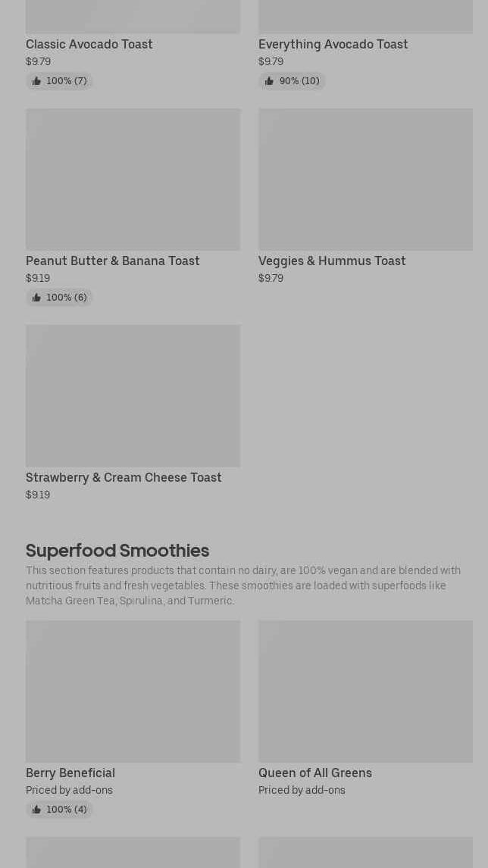Open the Veggies & Hummus Toast image
This screenshot has width=488, height=868.
[x=365, y=180]
